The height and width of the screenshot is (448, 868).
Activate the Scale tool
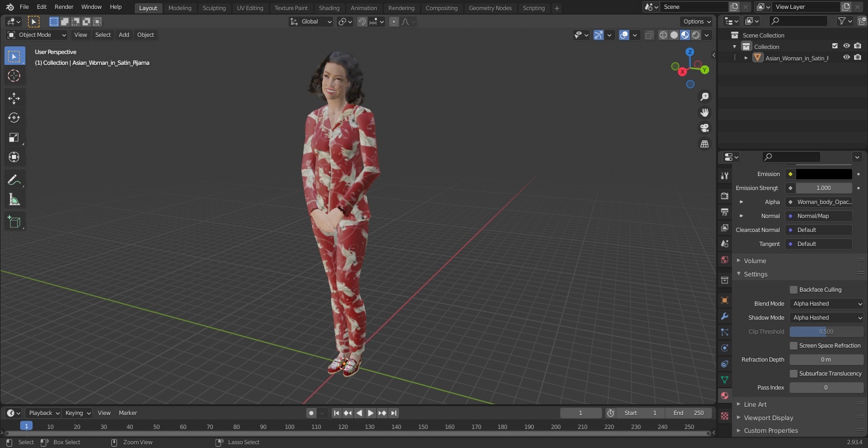[x=14, y=137]
